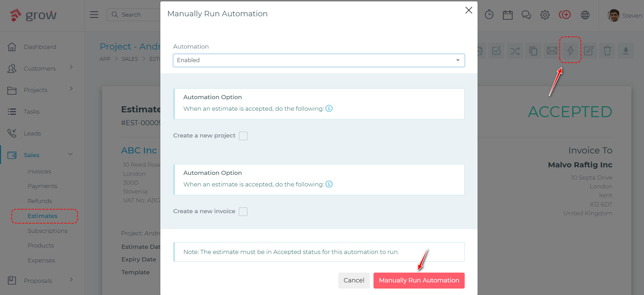
Task: Click the Steven user avatar
Action: (x=613, y=15)
